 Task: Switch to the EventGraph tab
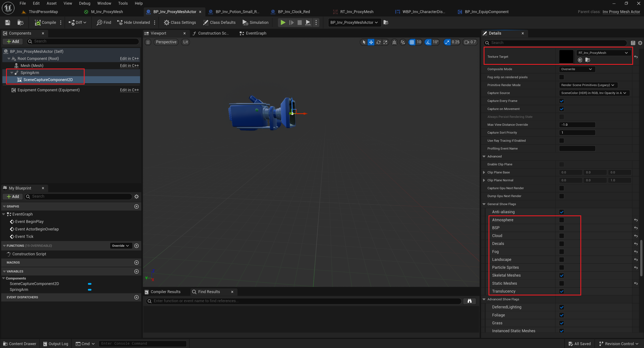click(253, 33)
